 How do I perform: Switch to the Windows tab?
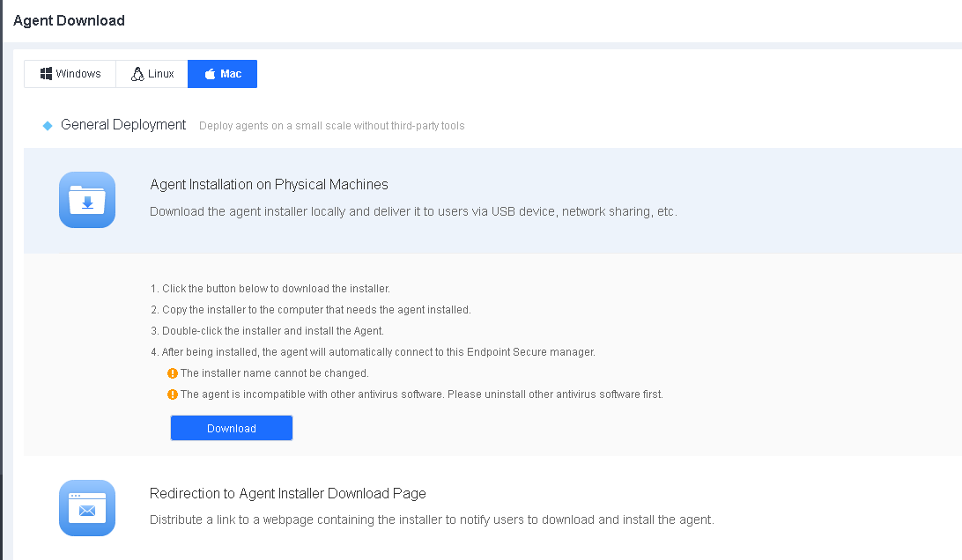tap(70, 74)
